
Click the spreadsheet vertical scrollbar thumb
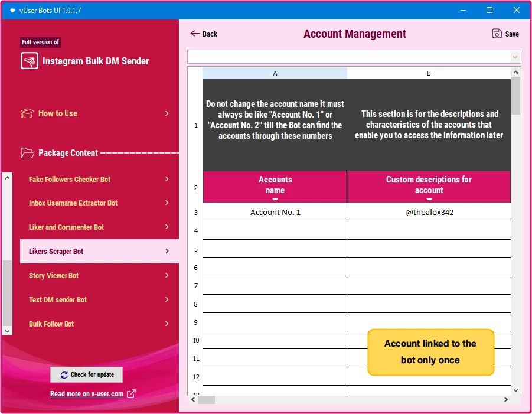tap(515, 96)
